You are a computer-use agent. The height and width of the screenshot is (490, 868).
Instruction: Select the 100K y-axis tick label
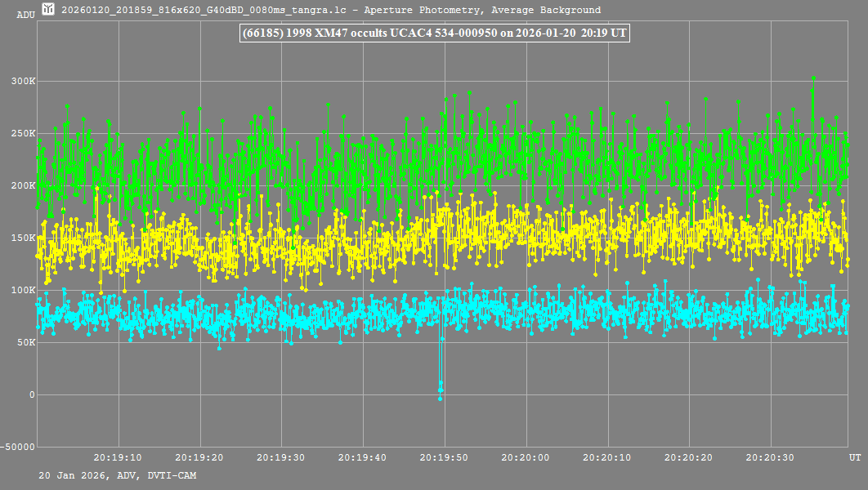[x=21, y=291]
